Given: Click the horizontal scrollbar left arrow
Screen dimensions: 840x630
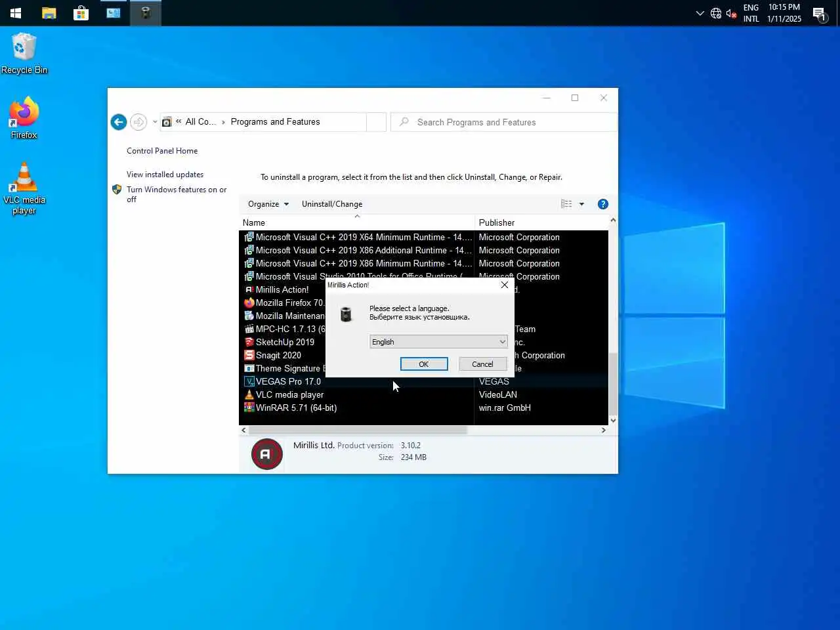Looking at the screenshot, I should [x=244, y=430].
